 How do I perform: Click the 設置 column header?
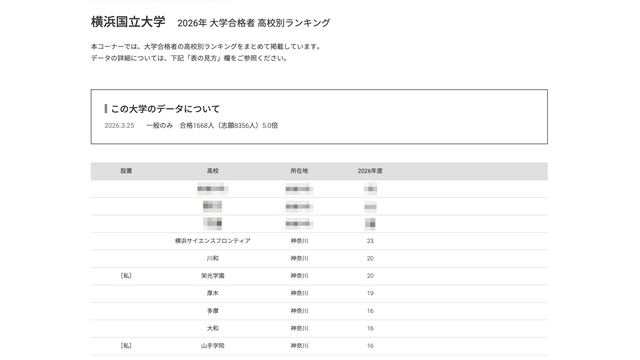point(126,171)
